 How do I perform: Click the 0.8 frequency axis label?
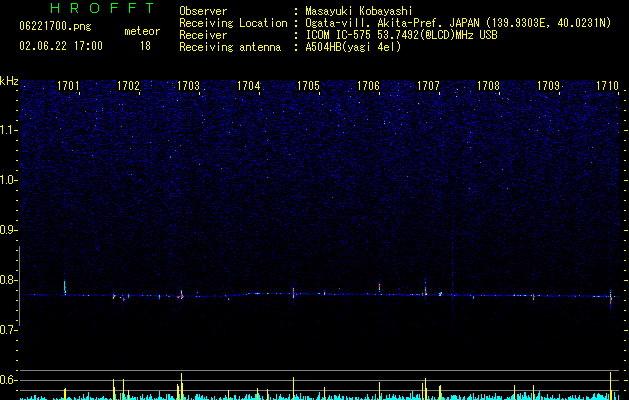pyautogui.click(x=9, y=280)
